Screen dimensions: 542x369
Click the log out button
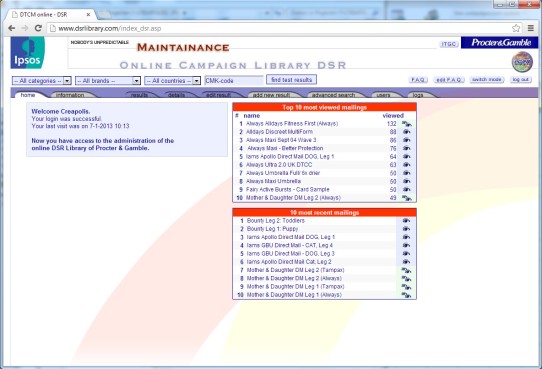click(x=521, y=80)
